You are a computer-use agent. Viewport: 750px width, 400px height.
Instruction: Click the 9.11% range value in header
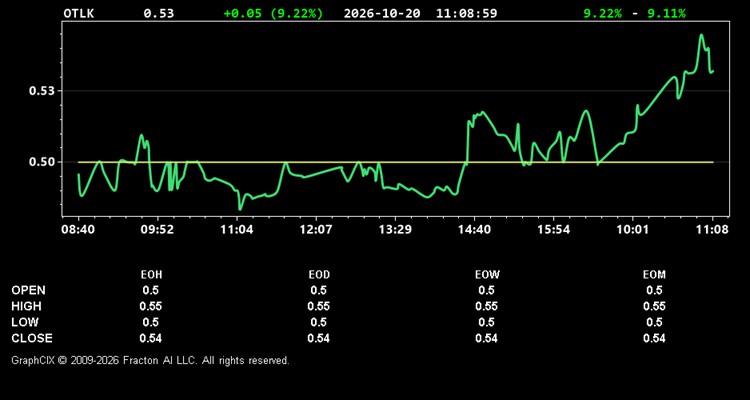point(666,13)
